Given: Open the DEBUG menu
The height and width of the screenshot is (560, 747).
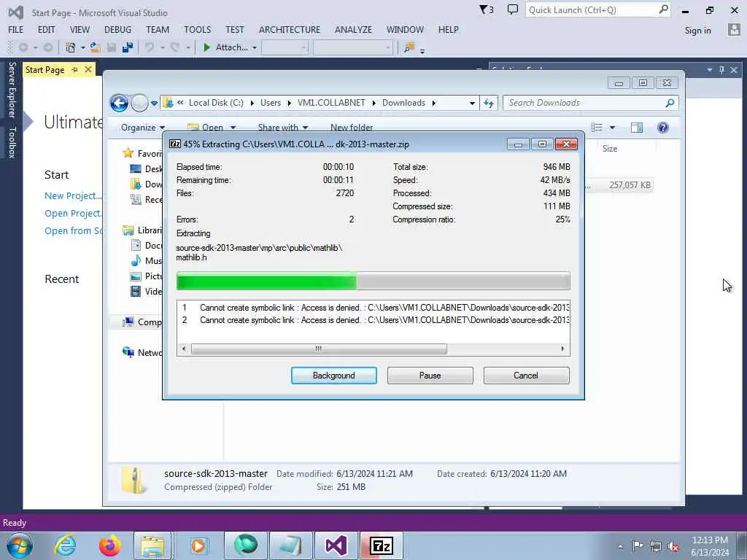Looking at the screenshot, I should point(117,29).
